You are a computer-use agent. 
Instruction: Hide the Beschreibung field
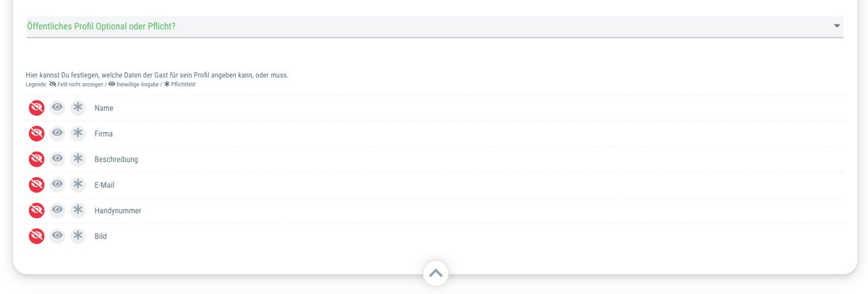tap(36, 159)
